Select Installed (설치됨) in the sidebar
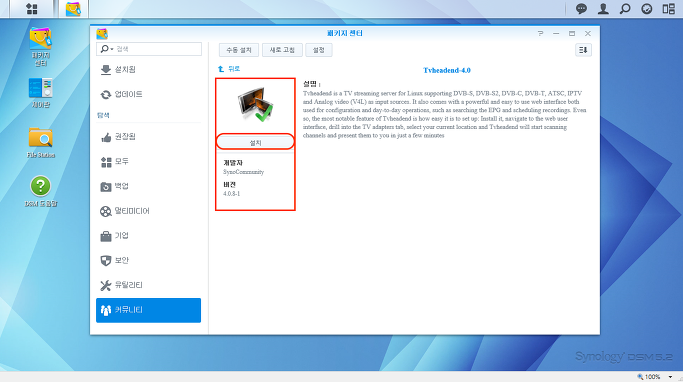Screen dimensions: 683x382 tap(149, 70)
